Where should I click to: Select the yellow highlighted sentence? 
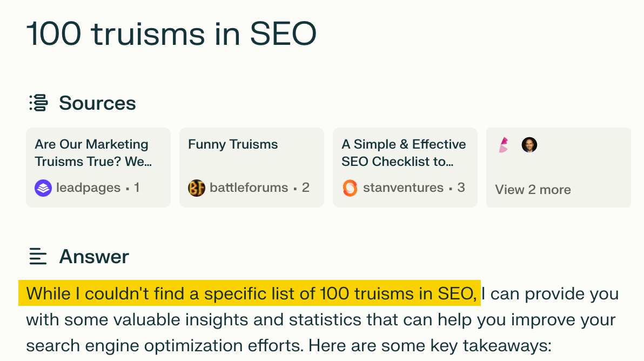point(250,293)
